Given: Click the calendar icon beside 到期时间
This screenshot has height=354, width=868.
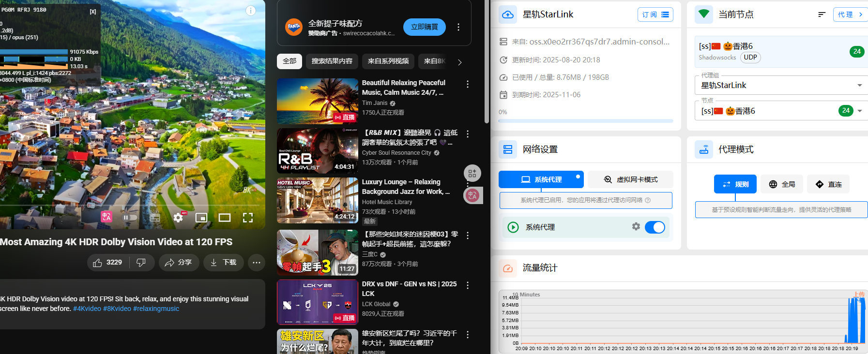Looking at the screenshot, I should tap(503, 95).
